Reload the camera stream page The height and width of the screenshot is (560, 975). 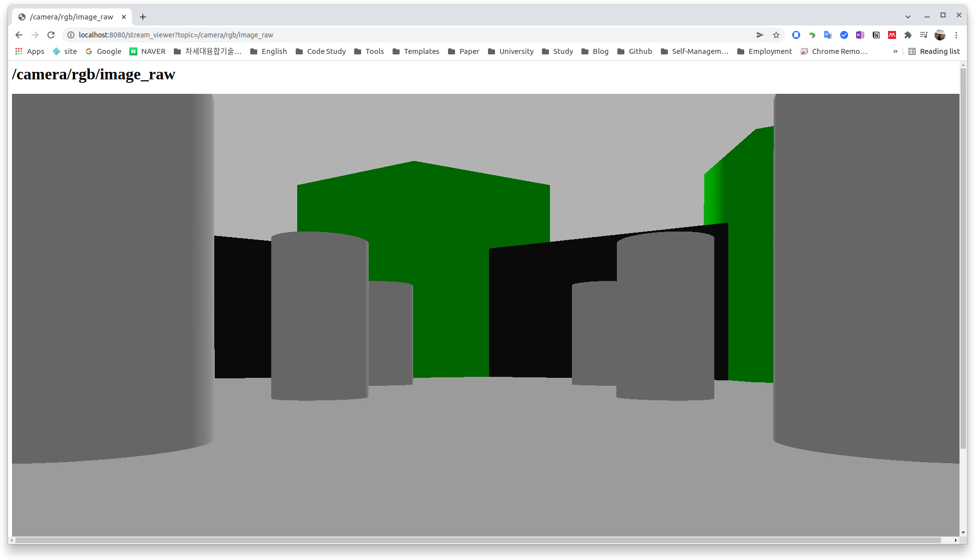[x=51, y=35]
